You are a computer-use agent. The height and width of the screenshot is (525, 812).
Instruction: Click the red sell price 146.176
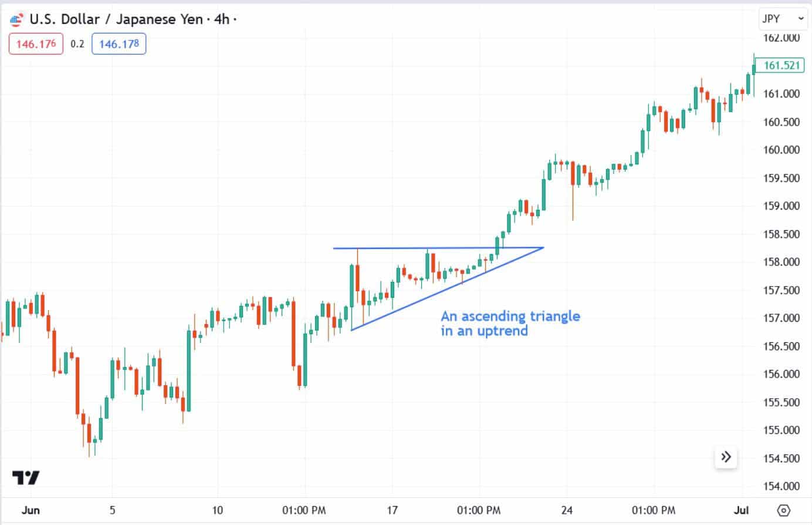point(36,43)
